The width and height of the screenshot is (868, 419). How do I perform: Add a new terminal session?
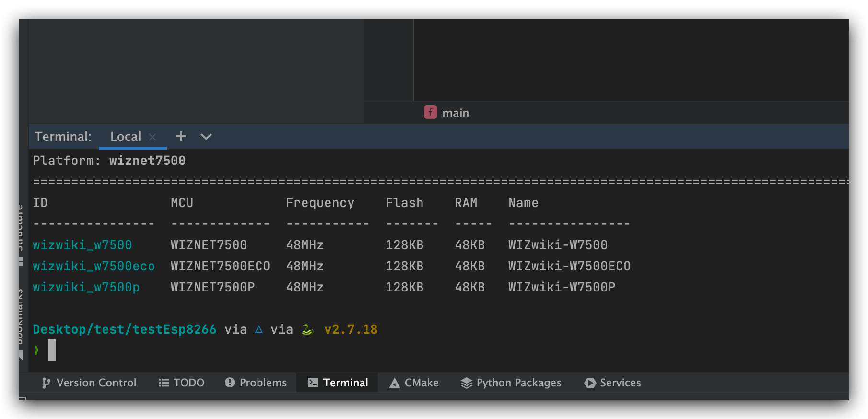click(x=181, y=137)
